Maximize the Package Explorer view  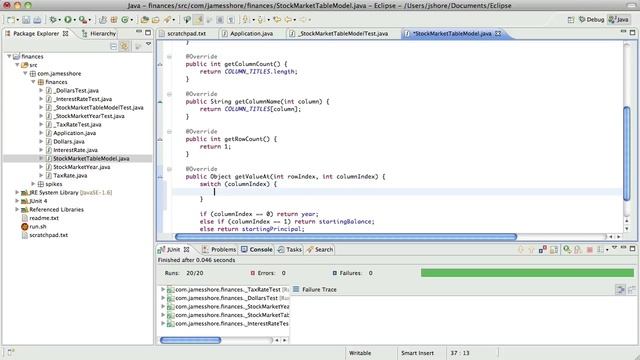click(x=148, y=32)
